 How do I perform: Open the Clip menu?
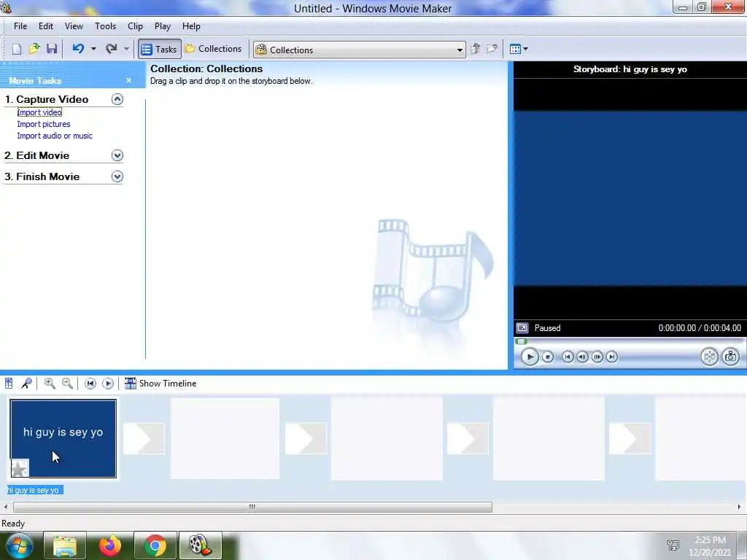pos(135,26)
